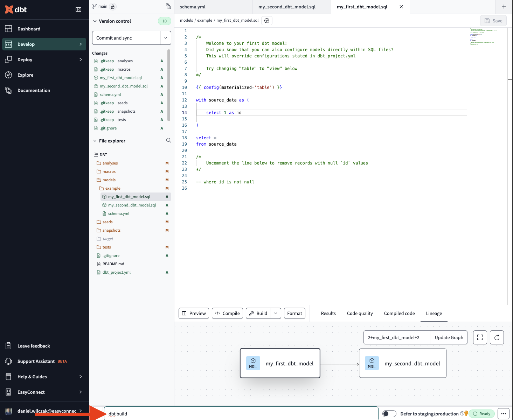
Task: Click the lineage selector input field
Action: (x=397, y=337)
